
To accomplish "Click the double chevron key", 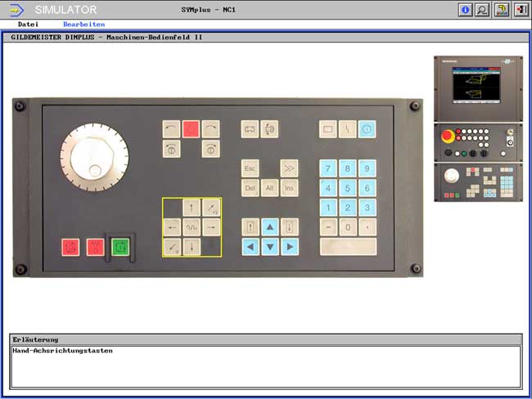I will (x=289, y=168).
